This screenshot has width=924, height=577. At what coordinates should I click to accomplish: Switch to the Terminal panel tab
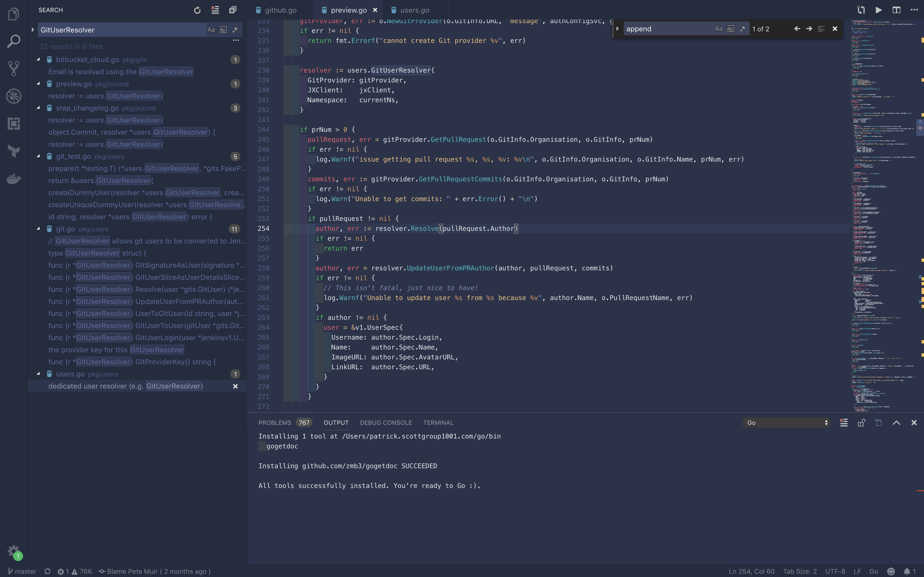(438, 423)
